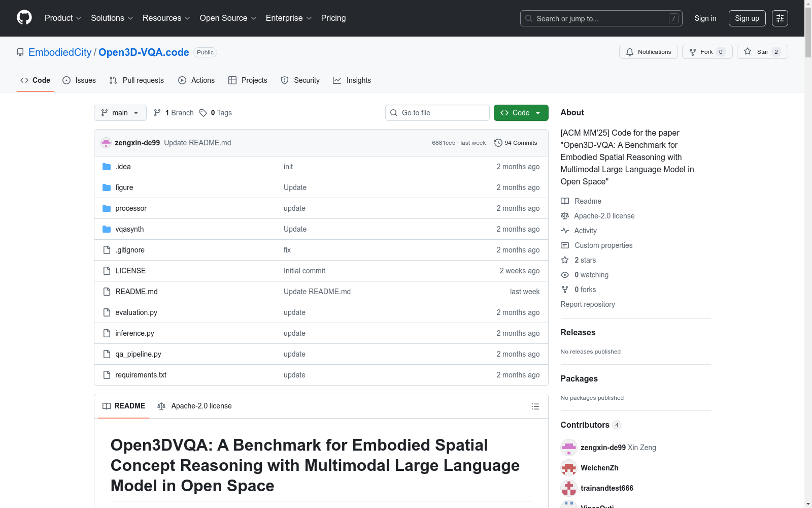
Task: Click the file icon beside README.md
Action: coord(107,292)
